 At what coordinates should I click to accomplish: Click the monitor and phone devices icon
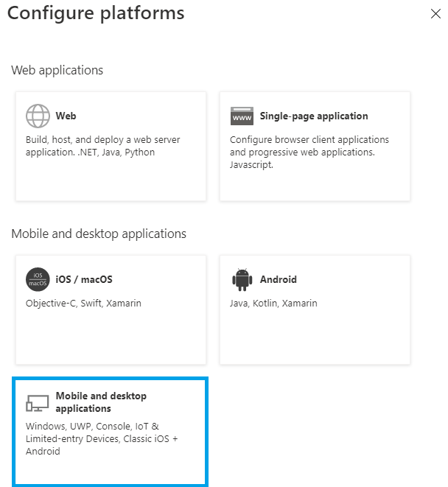38,403
